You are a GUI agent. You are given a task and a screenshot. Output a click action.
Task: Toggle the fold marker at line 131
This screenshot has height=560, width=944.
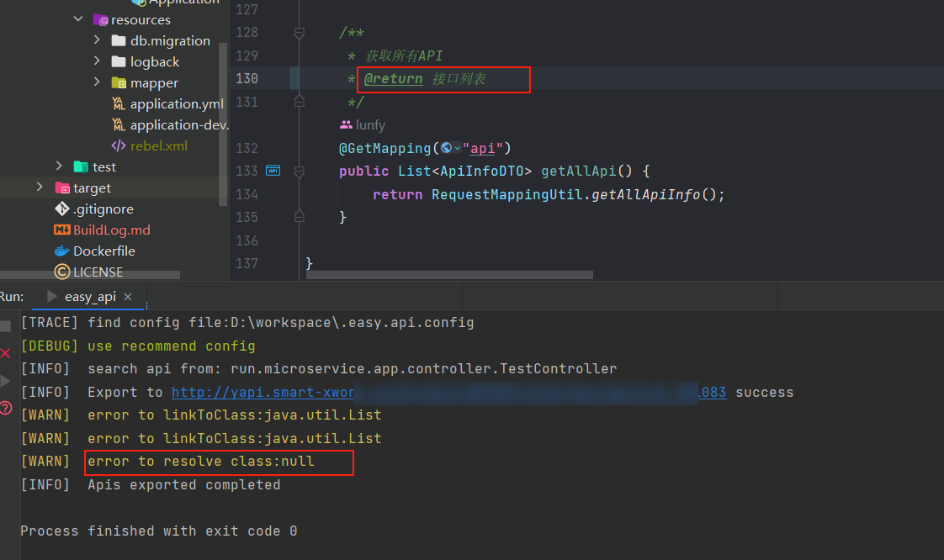300,102
